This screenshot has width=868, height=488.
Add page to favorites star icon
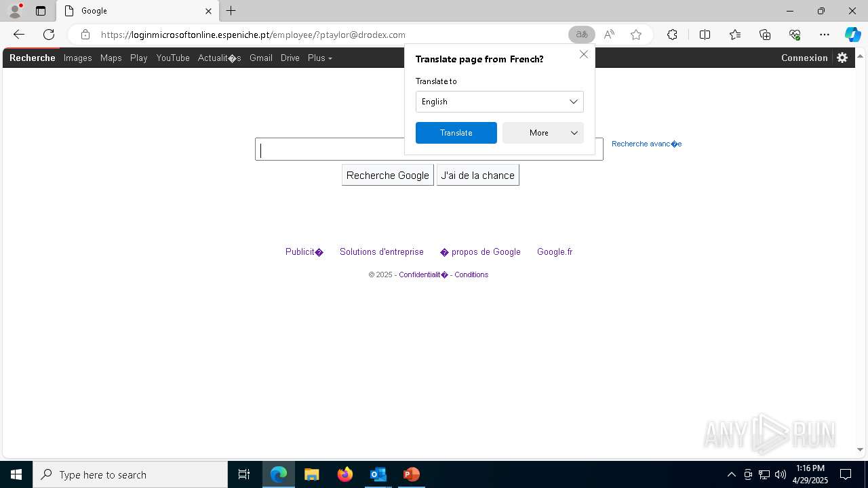coord(636,35)
